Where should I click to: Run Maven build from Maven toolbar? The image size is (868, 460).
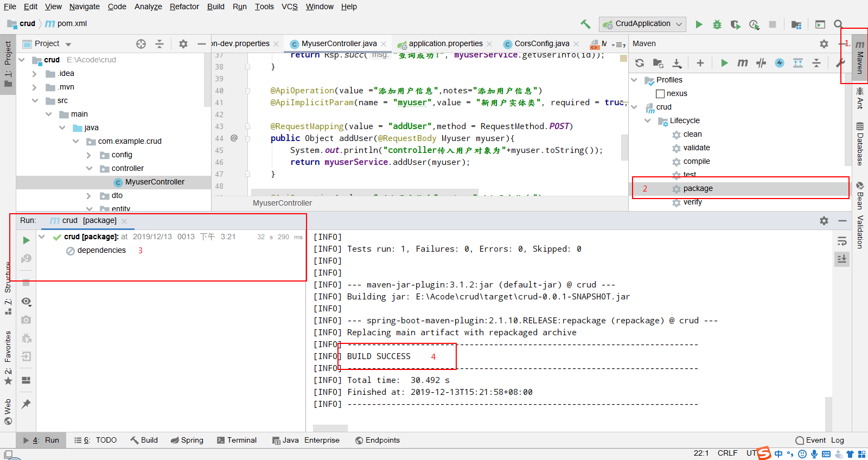pos(724,63)
